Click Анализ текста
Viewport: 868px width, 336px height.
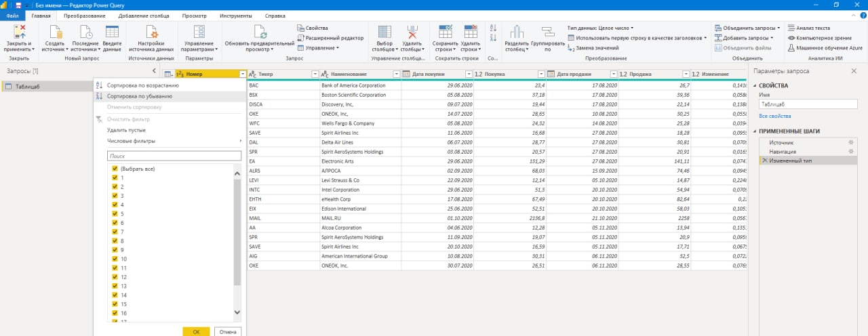pyautogui.click(x=808, y=28)
